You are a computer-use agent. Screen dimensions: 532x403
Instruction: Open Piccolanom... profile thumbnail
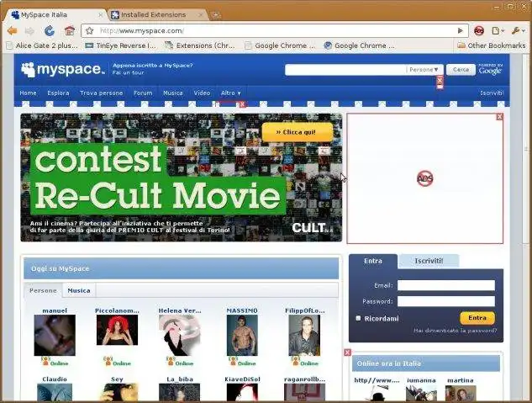coord(117,330)
